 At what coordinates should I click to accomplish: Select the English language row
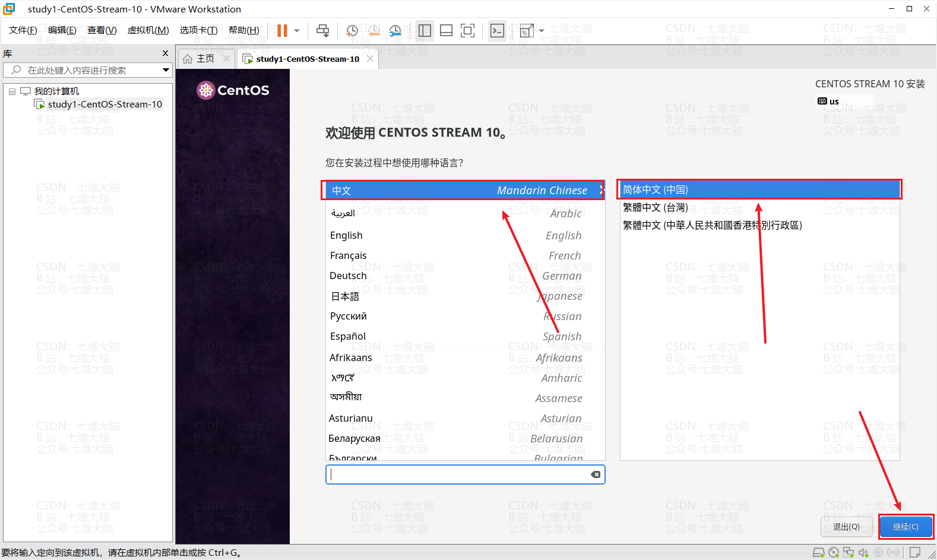click(465, 235)
